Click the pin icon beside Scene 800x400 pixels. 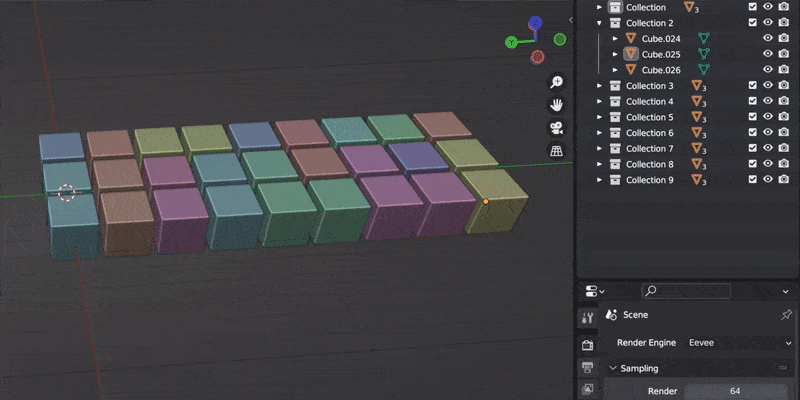pyautogui.click(x=786, y=314)
